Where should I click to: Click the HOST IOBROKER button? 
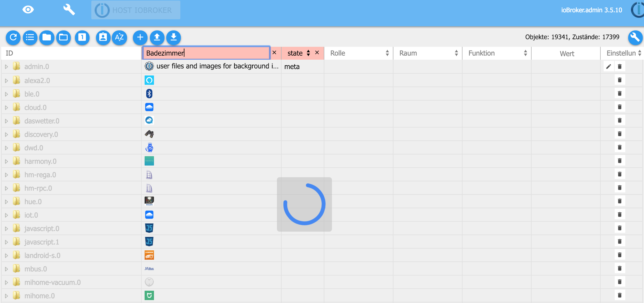[x=136, y=10]
